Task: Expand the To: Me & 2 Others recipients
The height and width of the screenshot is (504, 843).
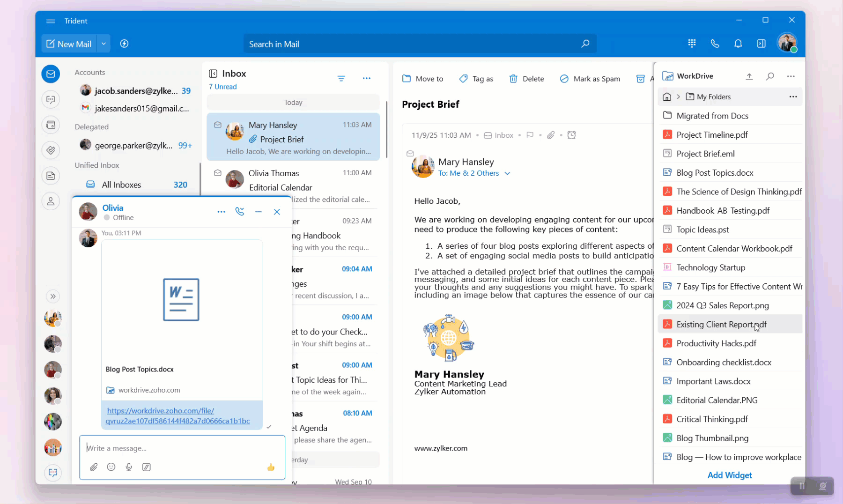Action: (474, 173)
